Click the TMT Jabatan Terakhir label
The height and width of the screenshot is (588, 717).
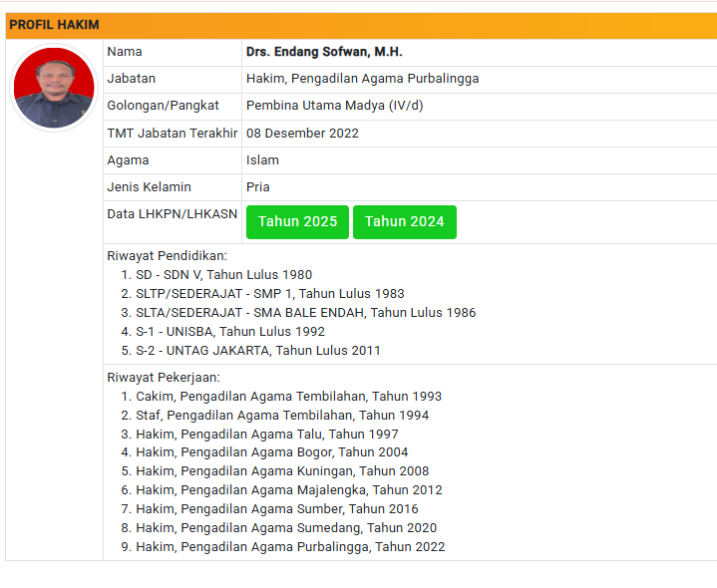tap(172, 133)
